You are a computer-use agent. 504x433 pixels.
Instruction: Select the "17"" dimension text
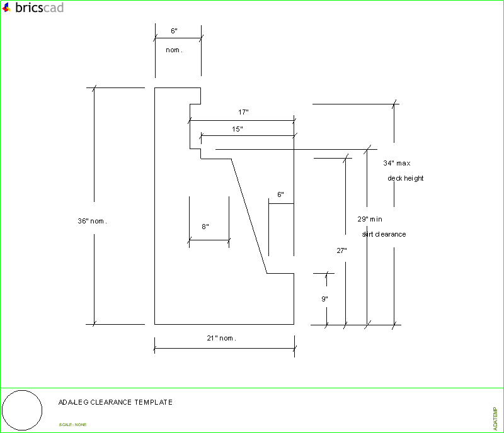pos(243,112)
